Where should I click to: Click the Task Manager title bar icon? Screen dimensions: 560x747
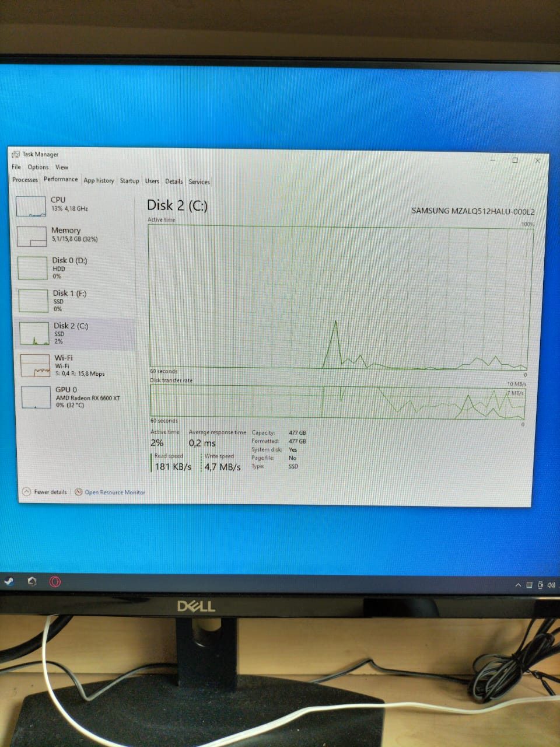tap(16, 154)
